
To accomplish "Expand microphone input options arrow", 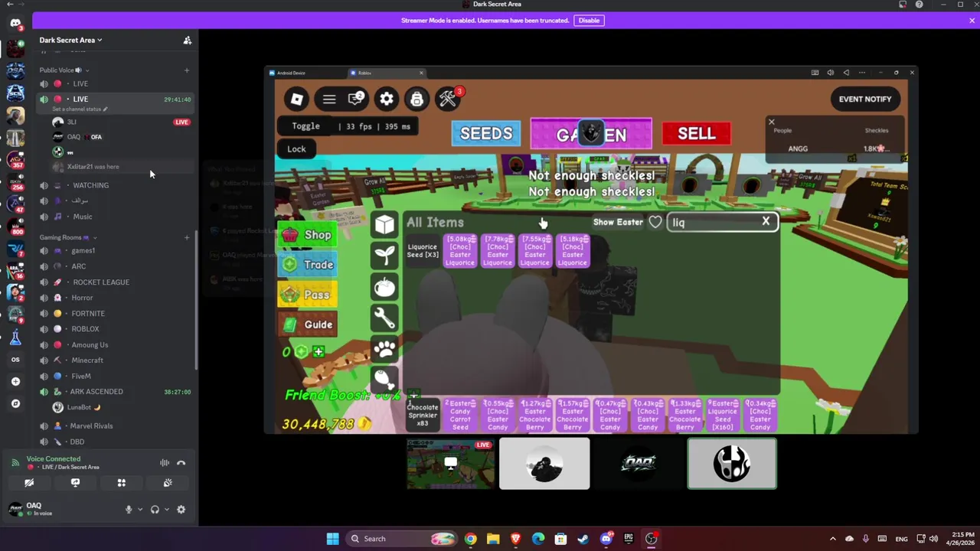I will pos(139,510).
